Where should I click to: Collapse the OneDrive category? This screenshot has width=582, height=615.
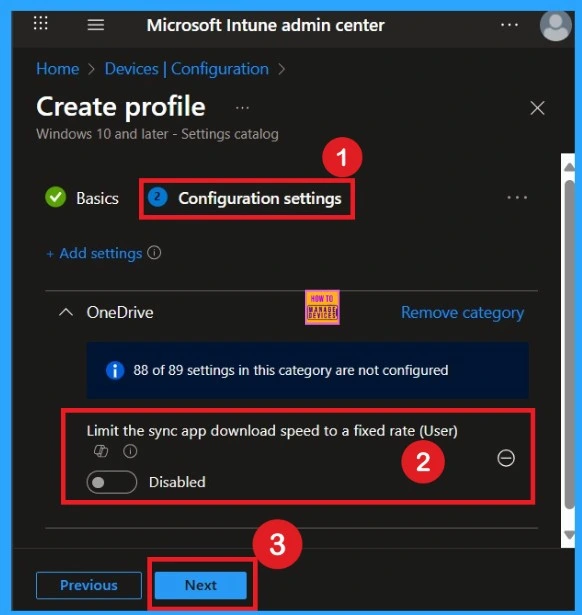66,313
